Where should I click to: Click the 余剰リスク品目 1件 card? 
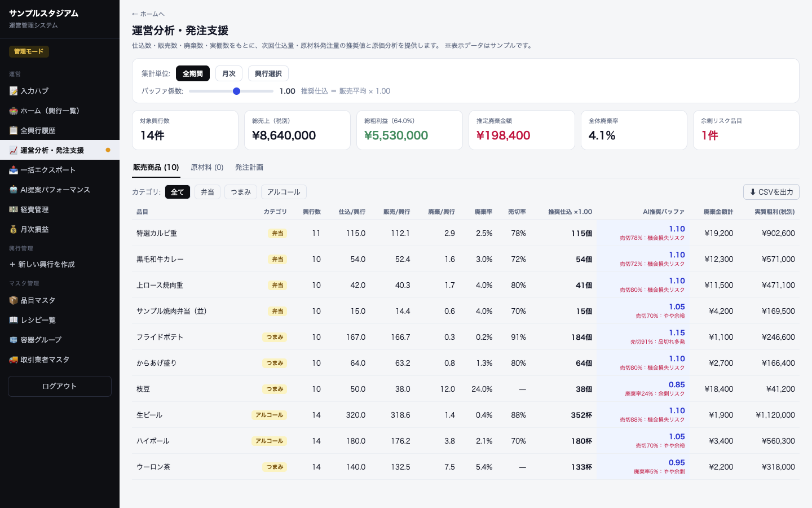[x=746, y=130]
